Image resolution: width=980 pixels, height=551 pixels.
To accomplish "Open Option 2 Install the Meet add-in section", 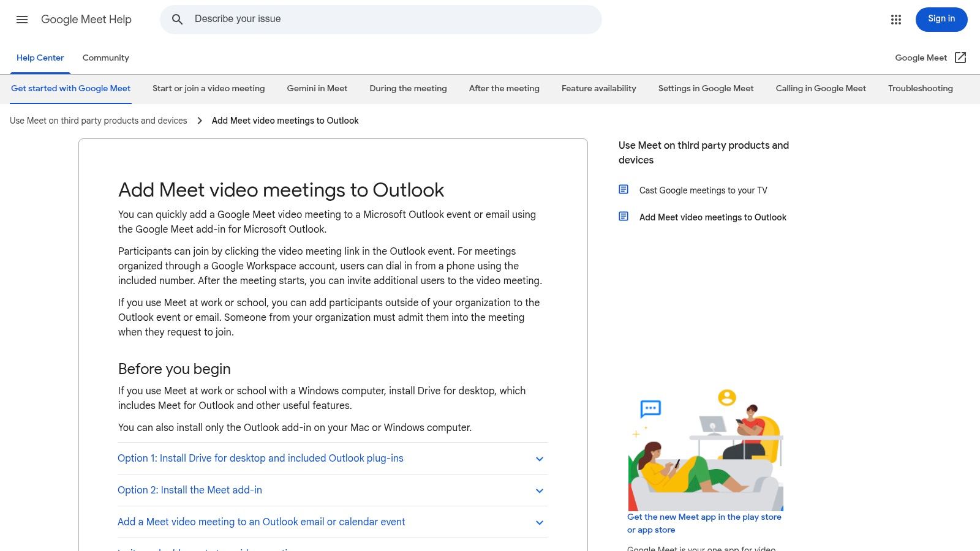I will [x=333, y=490].
